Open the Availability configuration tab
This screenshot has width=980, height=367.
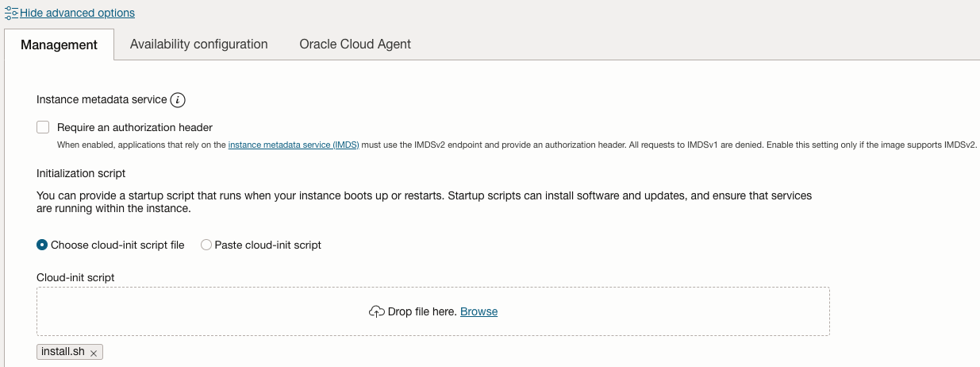pos(198,44)
